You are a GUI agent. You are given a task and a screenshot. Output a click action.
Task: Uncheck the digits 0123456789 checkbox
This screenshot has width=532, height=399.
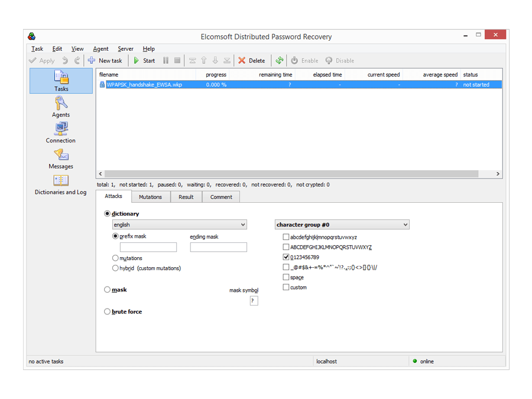(286, 257)
